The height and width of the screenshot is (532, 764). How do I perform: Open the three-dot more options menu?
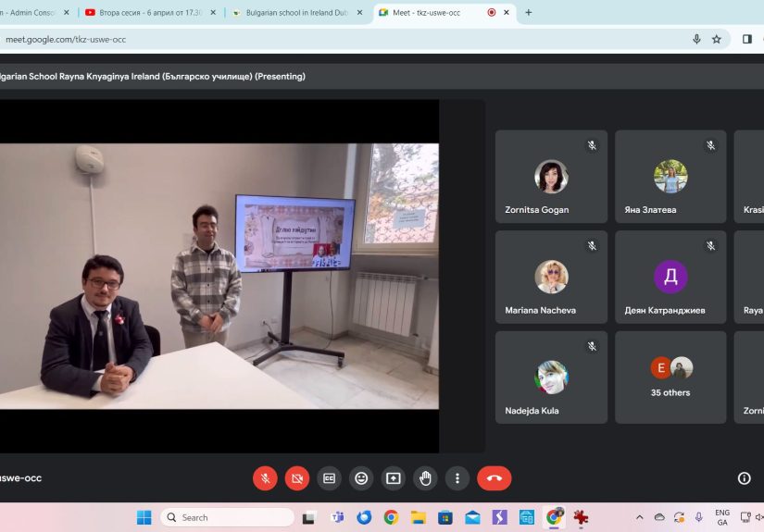pos(457,478)
